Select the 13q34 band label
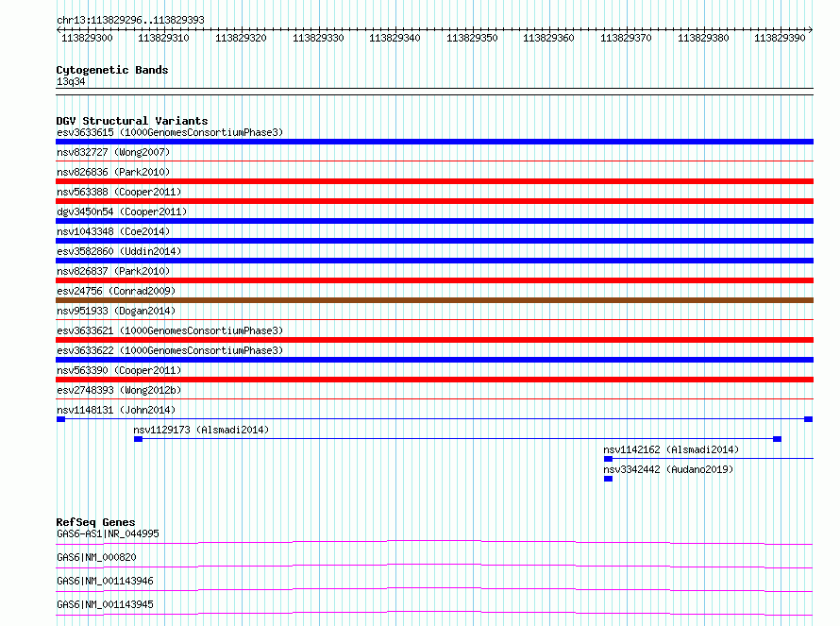The image size is (840, 626). click(71, 81)
